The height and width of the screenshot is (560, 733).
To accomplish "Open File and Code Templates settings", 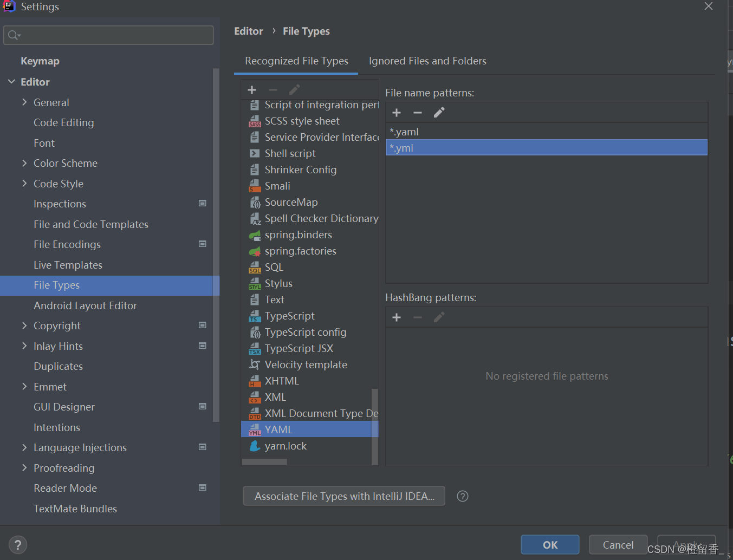I will pyautogui.click(x=91, y=224).
